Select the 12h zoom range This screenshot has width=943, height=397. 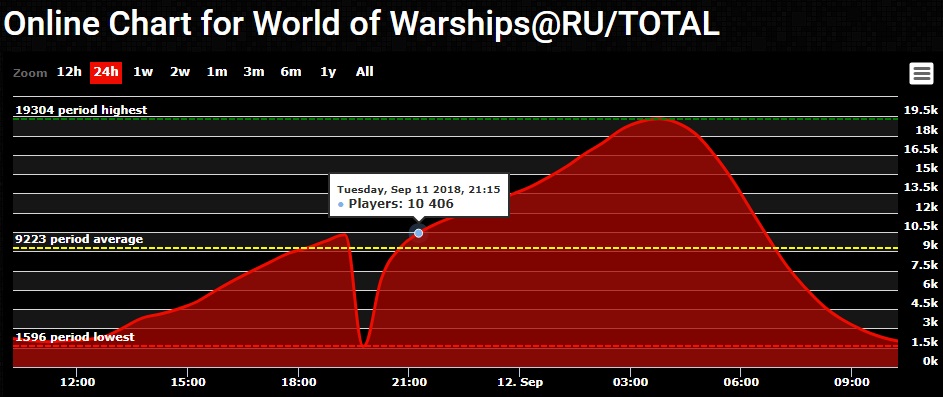[x=69, y=72]
